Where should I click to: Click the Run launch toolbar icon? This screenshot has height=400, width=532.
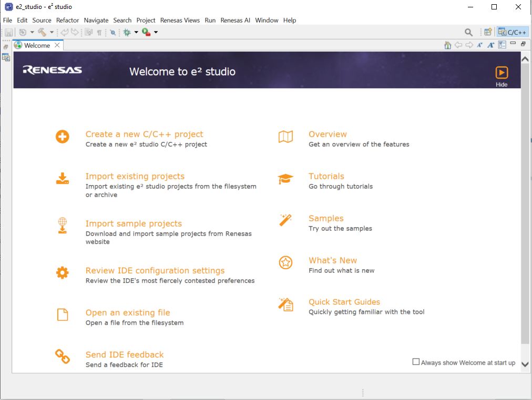click(x=146, y=32)
